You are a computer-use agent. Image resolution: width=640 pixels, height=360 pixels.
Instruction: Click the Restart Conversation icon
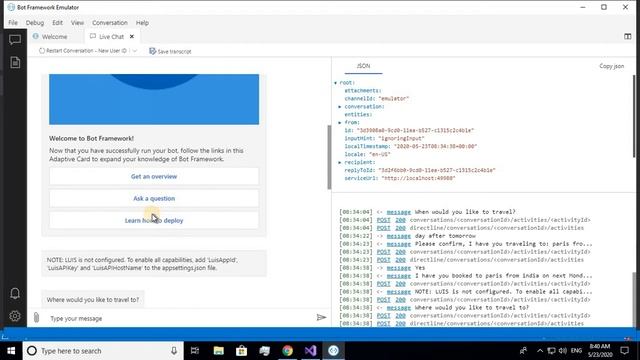pyautogui.click(x=42, y=51)
